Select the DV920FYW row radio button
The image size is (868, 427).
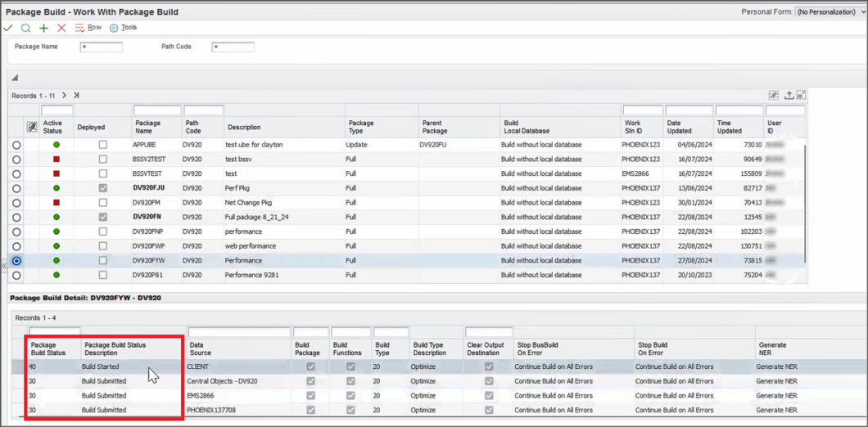point(16,260)
